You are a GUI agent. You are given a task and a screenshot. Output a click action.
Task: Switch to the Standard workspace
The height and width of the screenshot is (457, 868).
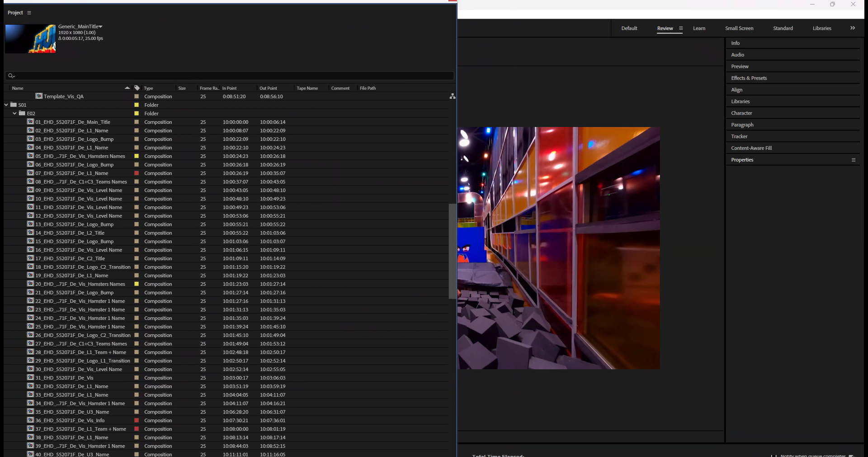click(783, 28)
